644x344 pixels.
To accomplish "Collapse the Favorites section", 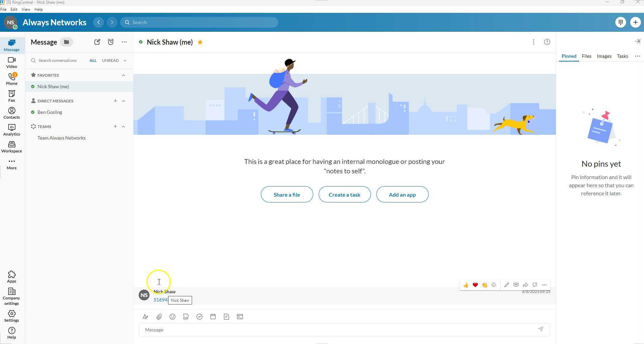I will click(x=124, y=75).
